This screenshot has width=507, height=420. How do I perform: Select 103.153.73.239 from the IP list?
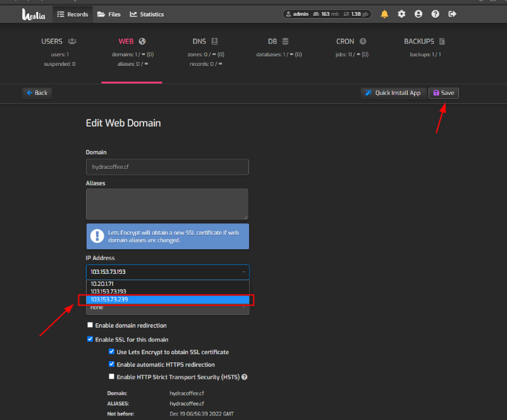pyautogui.click(x=168, y=299)
